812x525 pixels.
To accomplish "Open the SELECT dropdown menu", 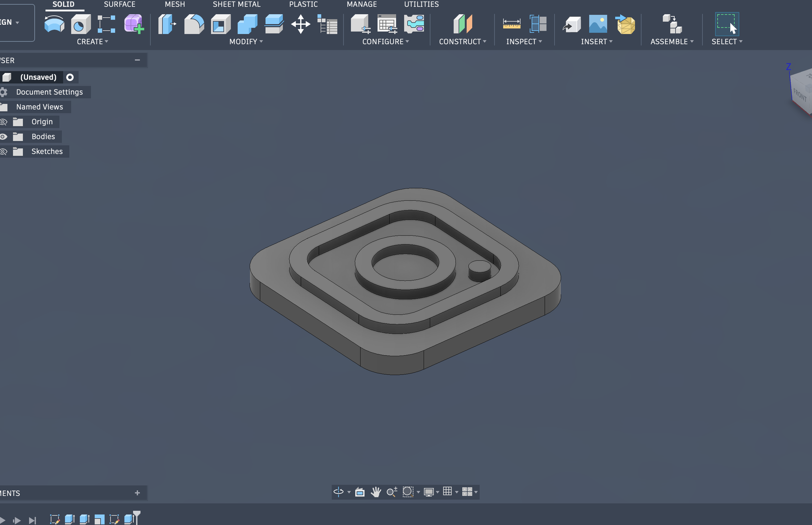I will (x=727, y=42).
